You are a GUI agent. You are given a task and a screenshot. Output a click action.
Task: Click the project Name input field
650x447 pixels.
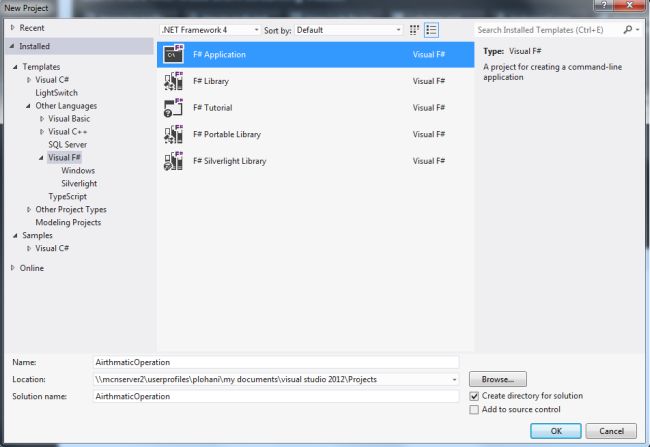pos(276,362)
